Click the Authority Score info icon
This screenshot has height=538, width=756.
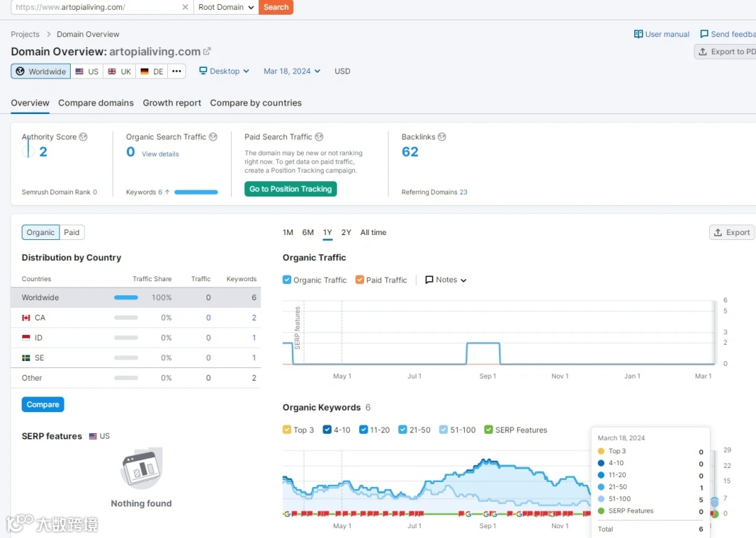tap(83, 137)
